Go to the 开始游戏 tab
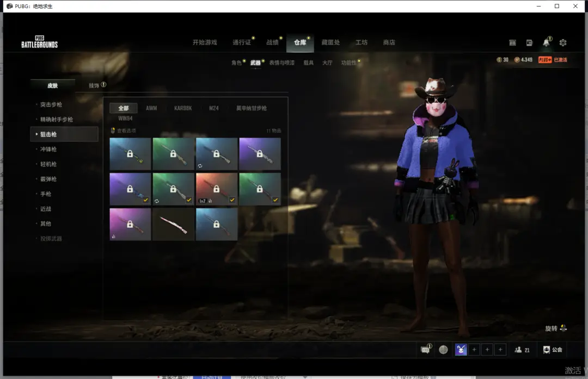The height and width of the screenshot is (379, 588). (205, 42)
